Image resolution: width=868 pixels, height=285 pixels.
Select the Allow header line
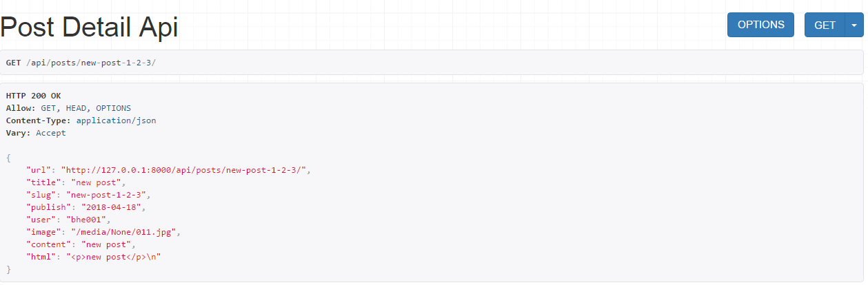click(68, 108)
